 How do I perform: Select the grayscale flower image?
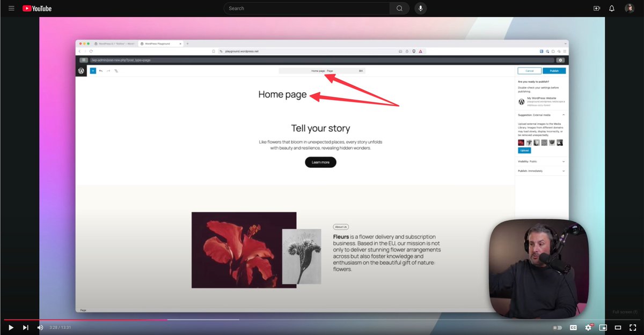302,256
